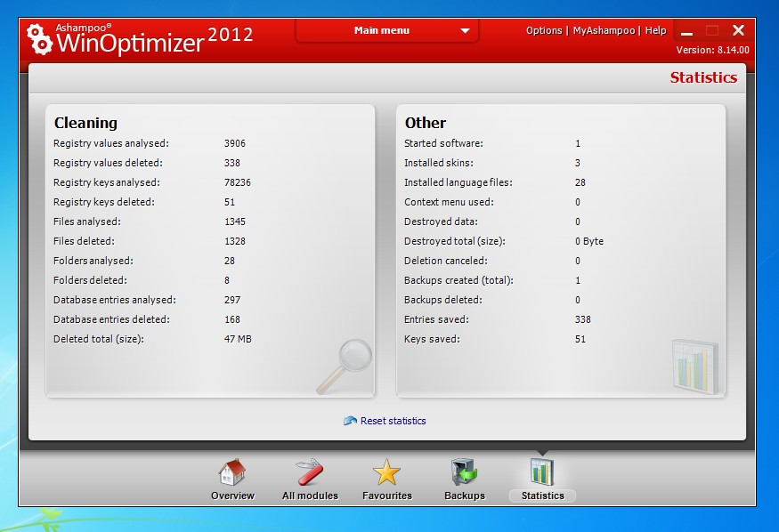Click the Reset statistics arrow icon
Image resolution: width=779 pixels, height=532 pixels.
[350, 421]
